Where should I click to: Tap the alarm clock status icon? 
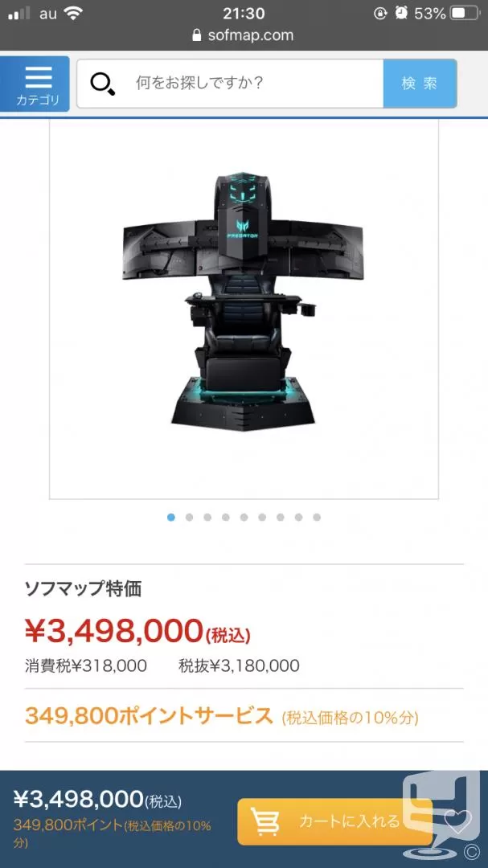click(402, 14)
